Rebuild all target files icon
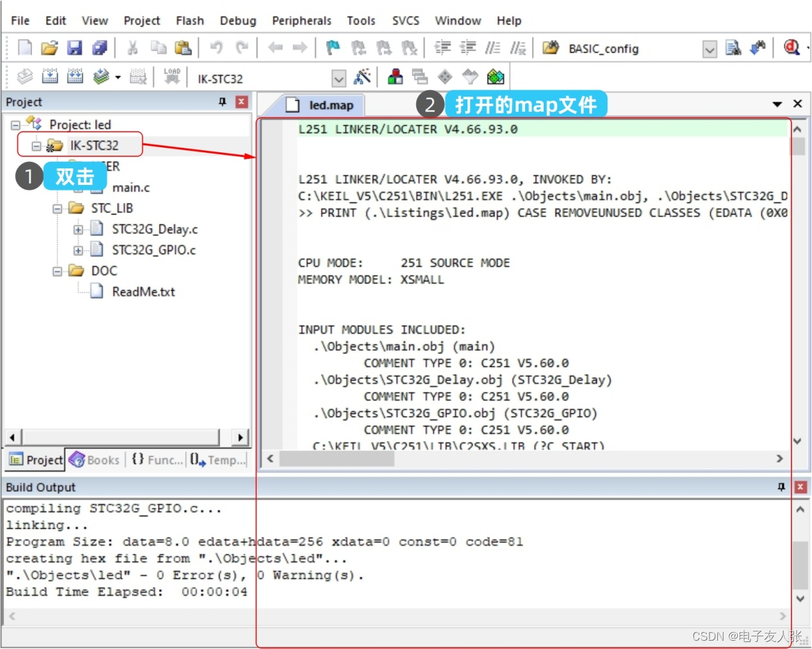The image size is (812, 649). click(75, 77)
